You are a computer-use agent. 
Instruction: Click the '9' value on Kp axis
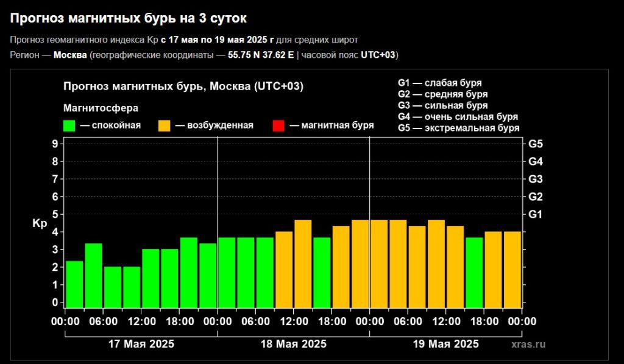coord(55,144)
